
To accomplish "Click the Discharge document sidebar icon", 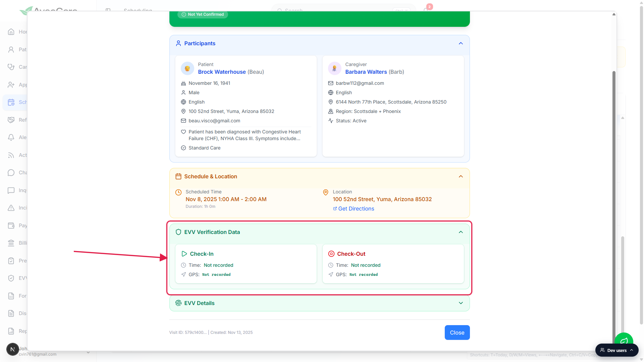I will click(x=11, y=313).
